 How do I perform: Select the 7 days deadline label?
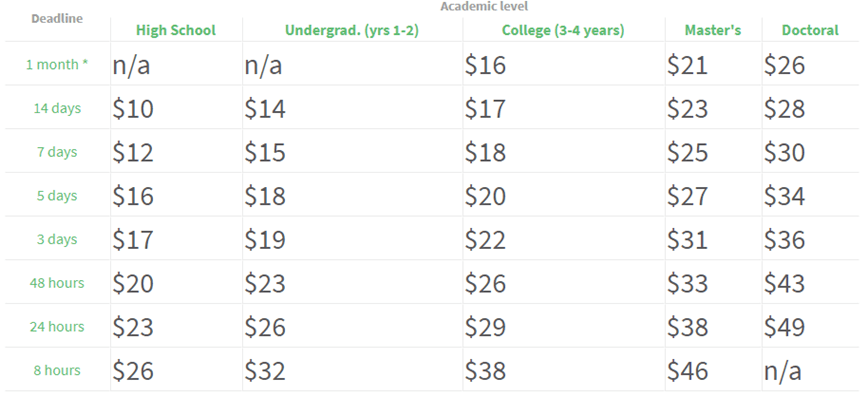57,152
